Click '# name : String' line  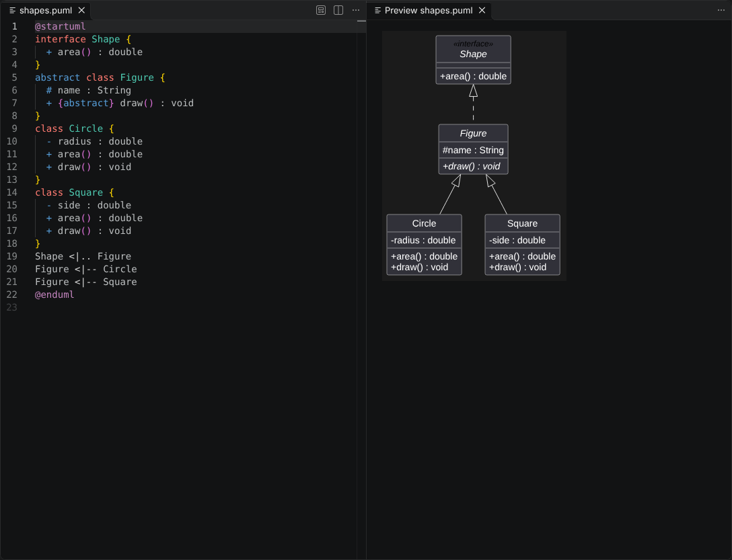coord(89,91)
